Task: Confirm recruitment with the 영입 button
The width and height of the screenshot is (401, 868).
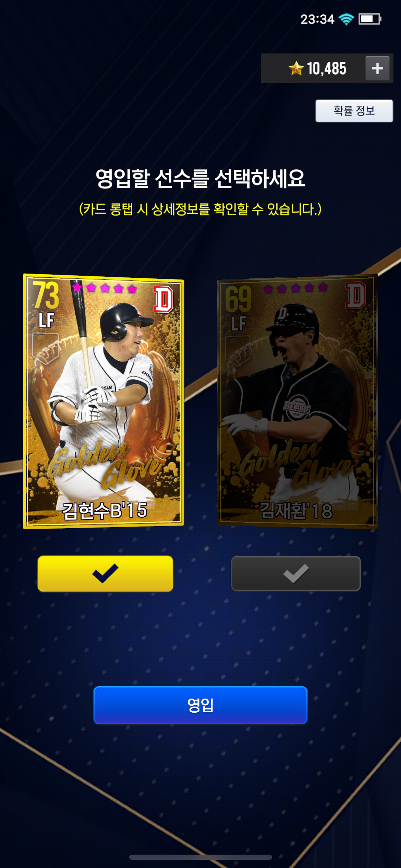Action: tap(200, 705)
